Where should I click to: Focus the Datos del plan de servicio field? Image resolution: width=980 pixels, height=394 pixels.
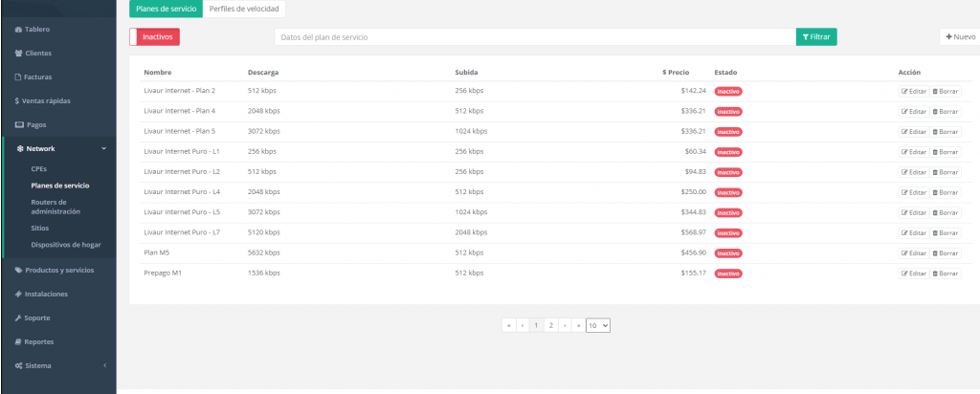coord(535,37)
